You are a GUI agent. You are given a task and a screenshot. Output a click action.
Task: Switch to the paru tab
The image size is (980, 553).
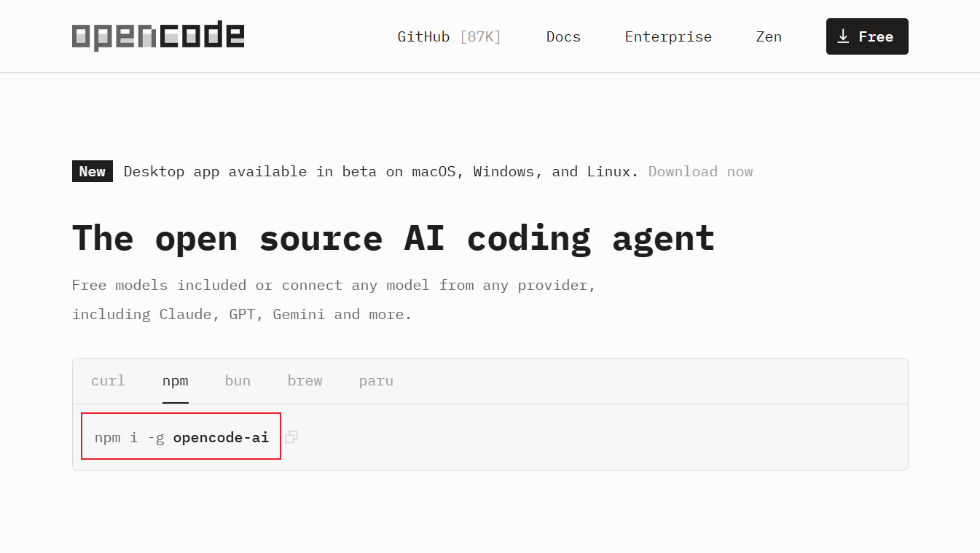376,380
